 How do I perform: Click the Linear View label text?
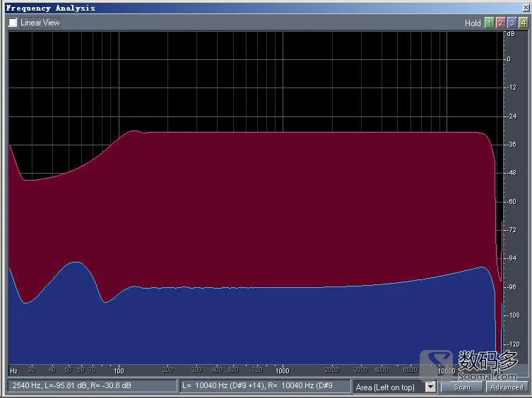(40, 23)
